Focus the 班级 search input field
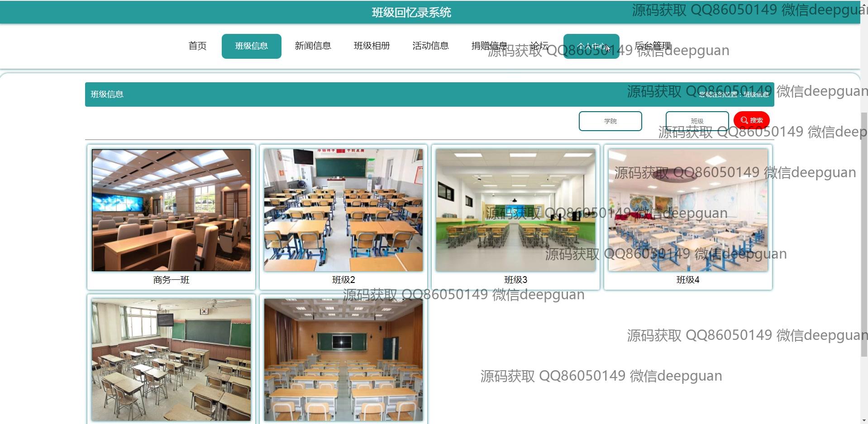Screen dimensions: 868x424 tap(697, 121)
